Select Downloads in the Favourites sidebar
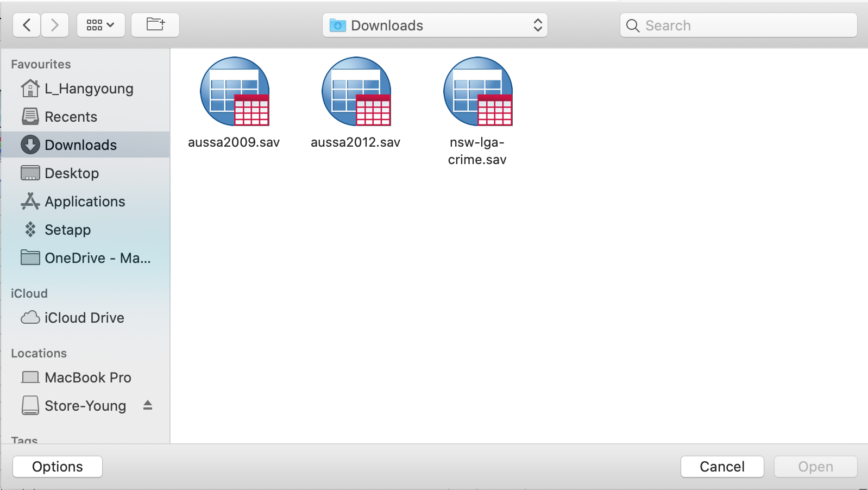 click(85, 145)
